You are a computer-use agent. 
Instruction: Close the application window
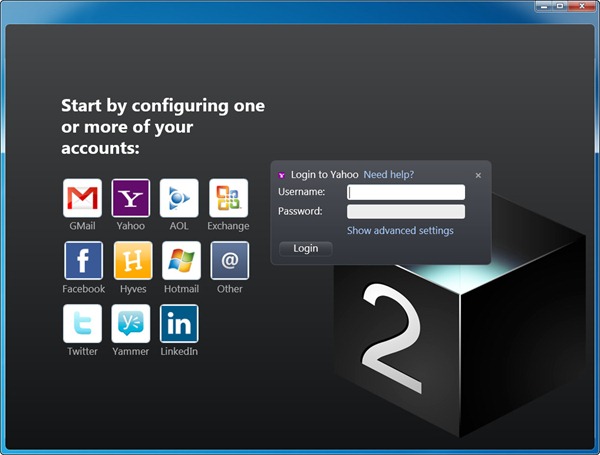pyautogui.click(x=582, y=6)
